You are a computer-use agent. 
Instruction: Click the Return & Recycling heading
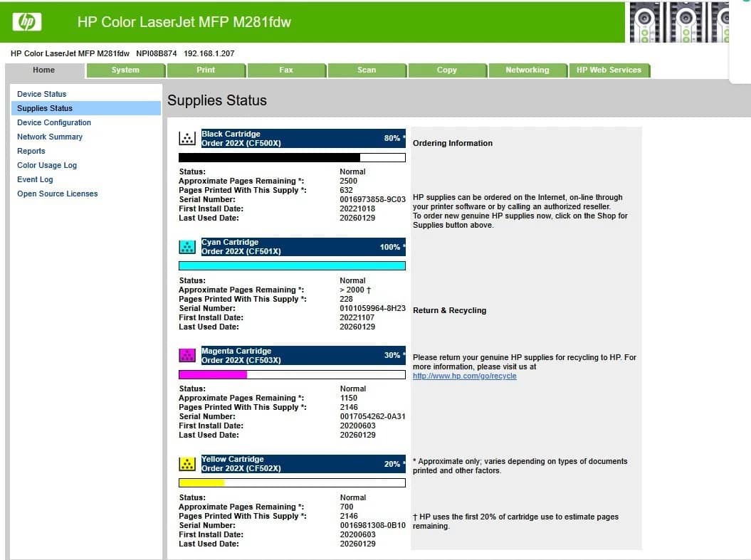pyautogui.click(x=449, y=310)
